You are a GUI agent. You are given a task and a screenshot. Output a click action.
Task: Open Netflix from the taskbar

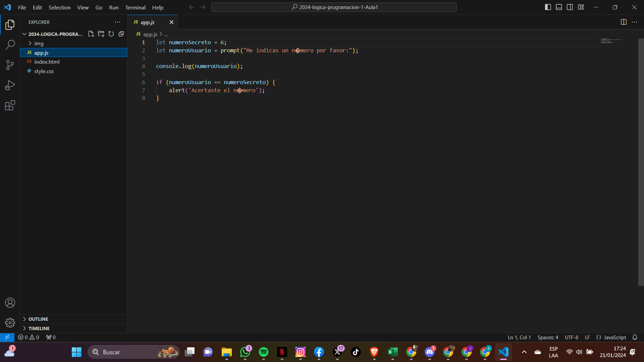click(x=282, y=352)
